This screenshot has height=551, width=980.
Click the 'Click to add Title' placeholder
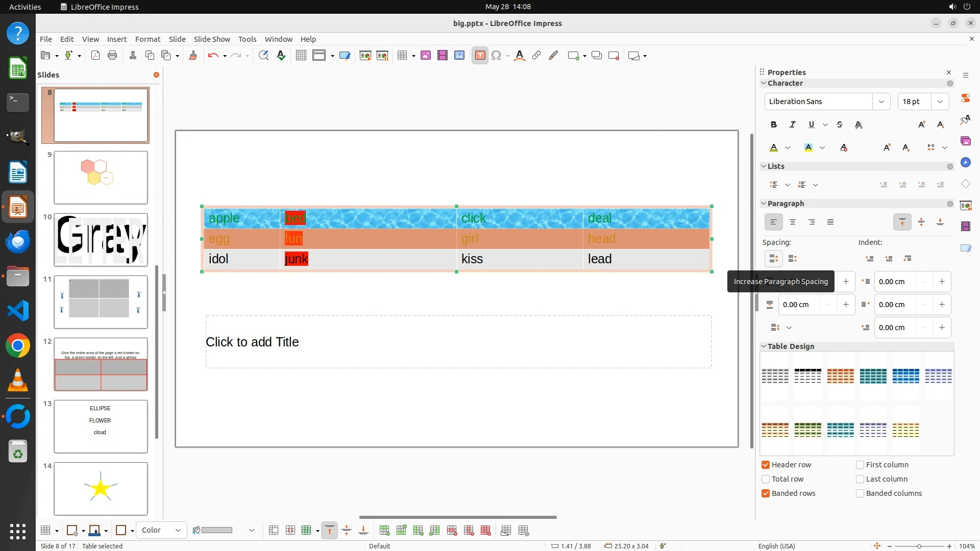[458, 342]
